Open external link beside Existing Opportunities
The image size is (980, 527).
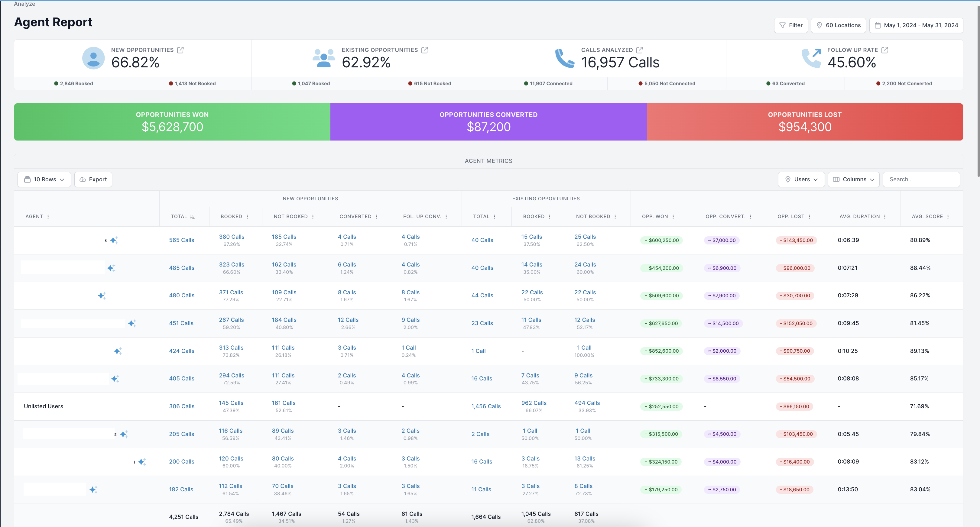click(x=425, y=50)
